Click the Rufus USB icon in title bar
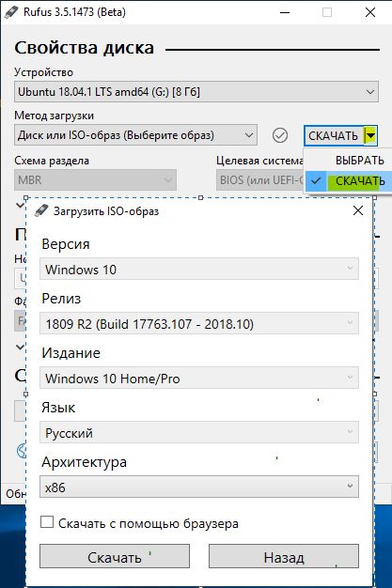The image size is (392, 588). click(x=11, y=12)
